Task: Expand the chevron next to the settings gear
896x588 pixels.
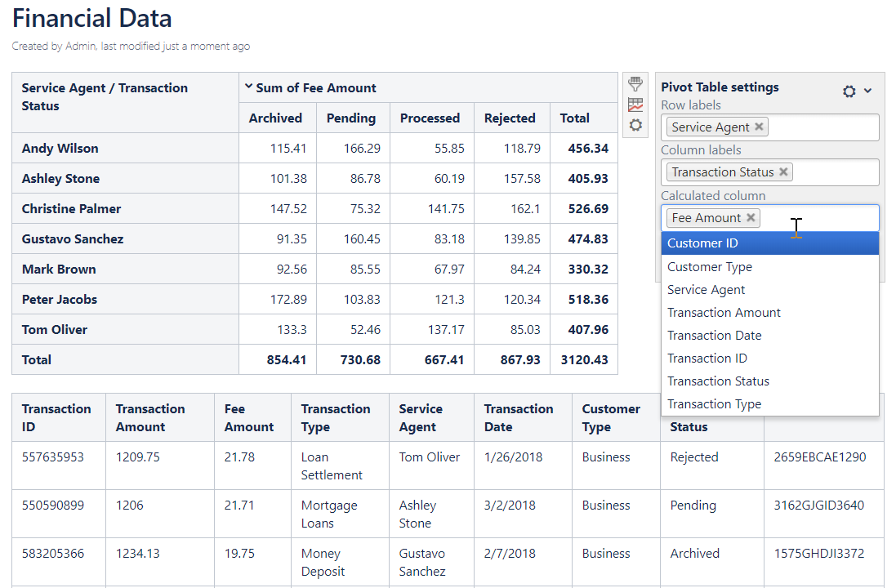Action: tap(868, 91)
